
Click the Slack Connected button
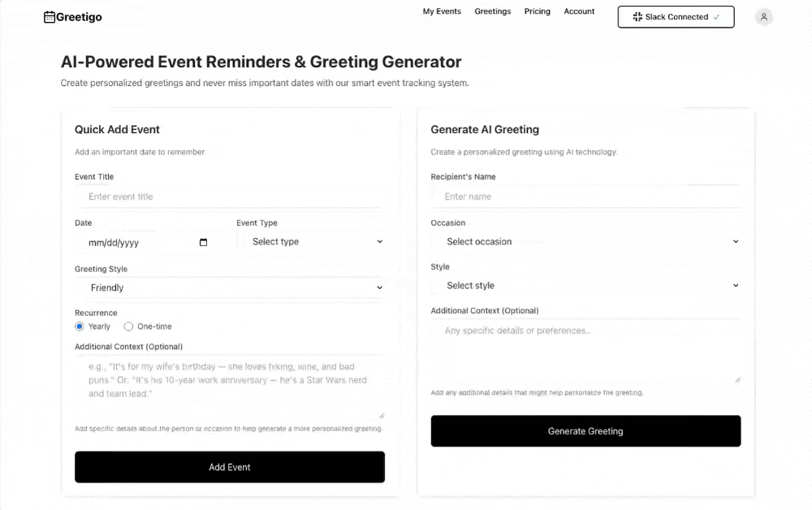[x=676, y=17]
